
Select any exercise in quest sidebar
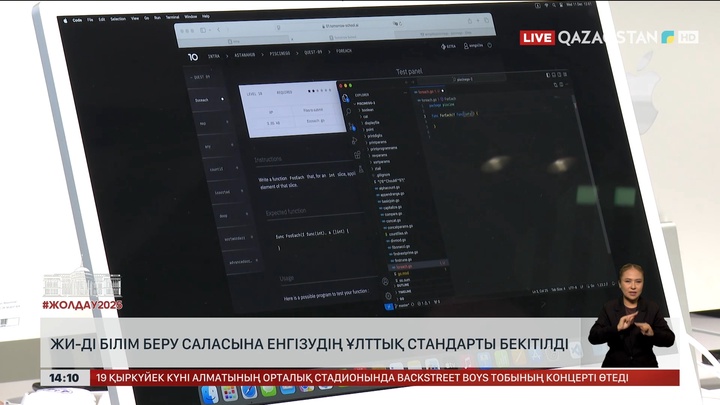tap(219, 146)
